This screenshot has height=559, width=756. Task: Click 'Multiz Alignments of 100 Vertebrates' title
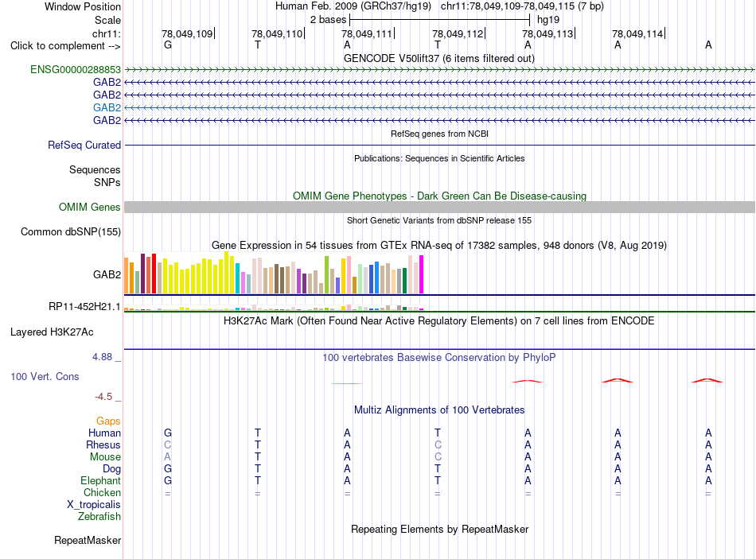coord(439,410)
